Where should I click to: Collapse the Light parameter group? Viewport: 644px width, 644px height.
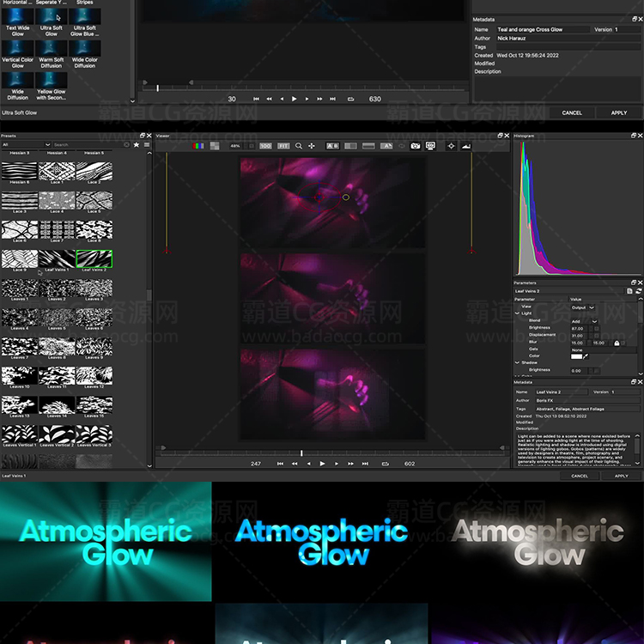517,313
